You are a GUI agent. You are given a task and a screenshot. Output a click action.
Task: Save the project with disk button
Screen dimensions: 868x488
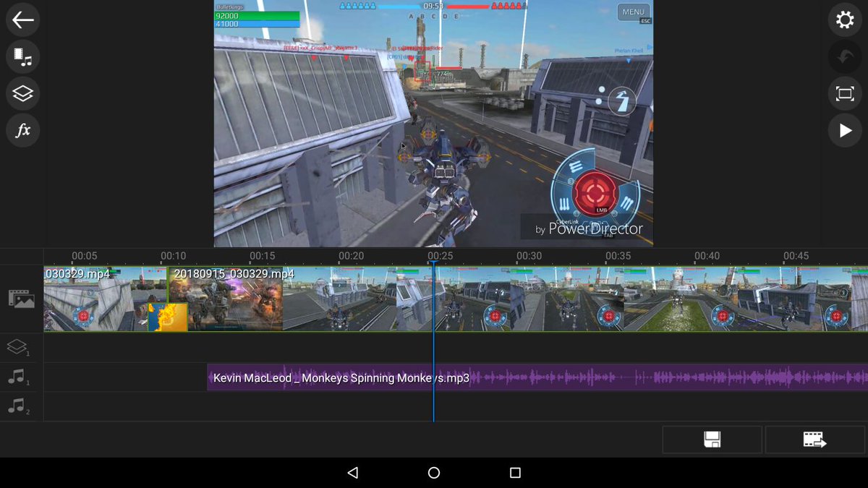pos(712,440)
